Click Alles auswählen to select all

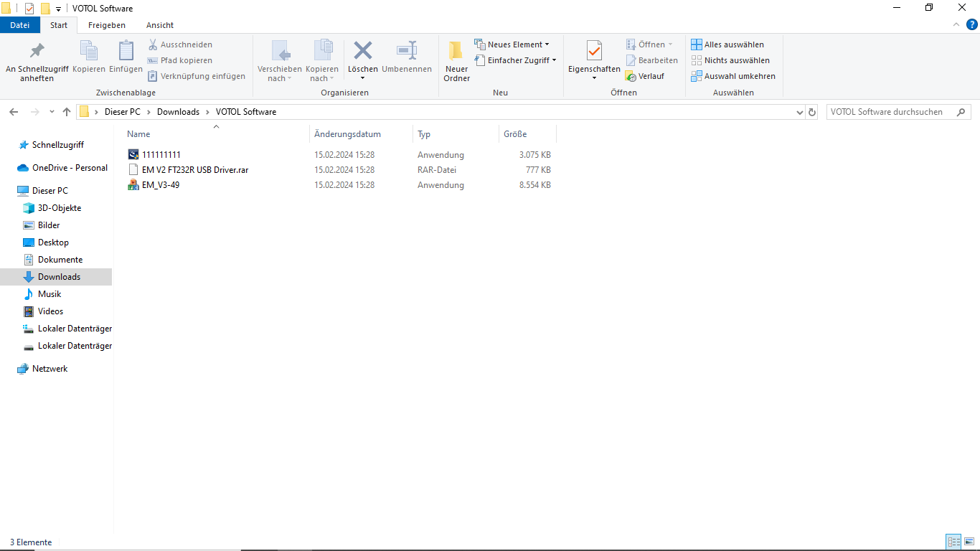pyautogui.click(x=727, y=44)
